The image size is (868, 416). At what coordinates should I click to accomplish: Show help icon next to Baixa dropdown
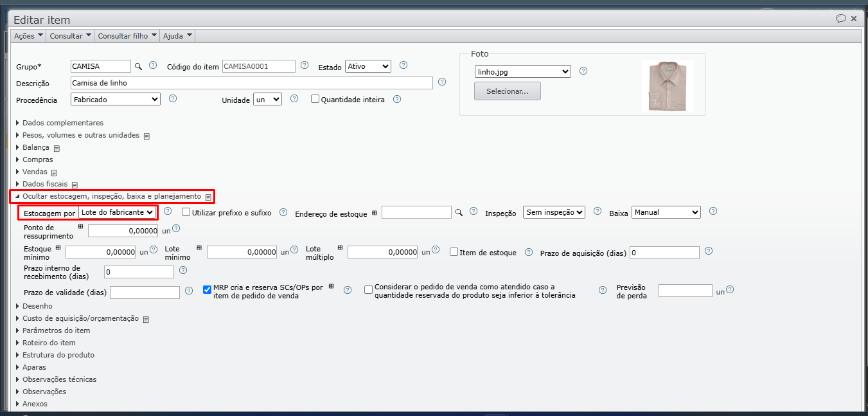click(x=713, y=211)
